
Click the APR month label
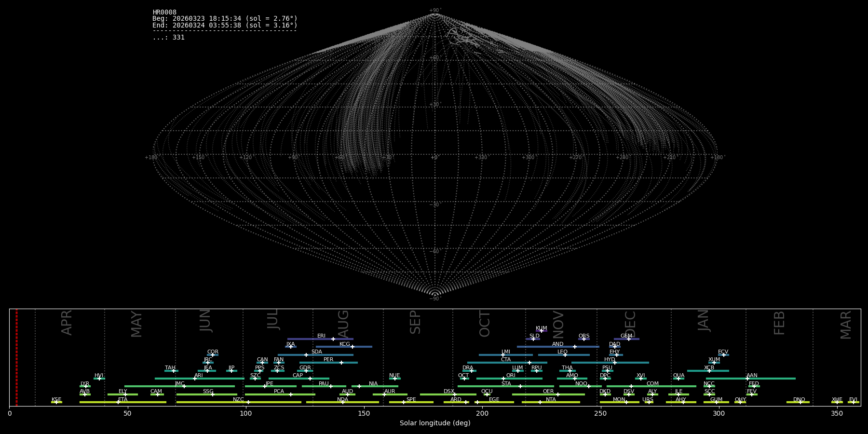click(67, 323)
